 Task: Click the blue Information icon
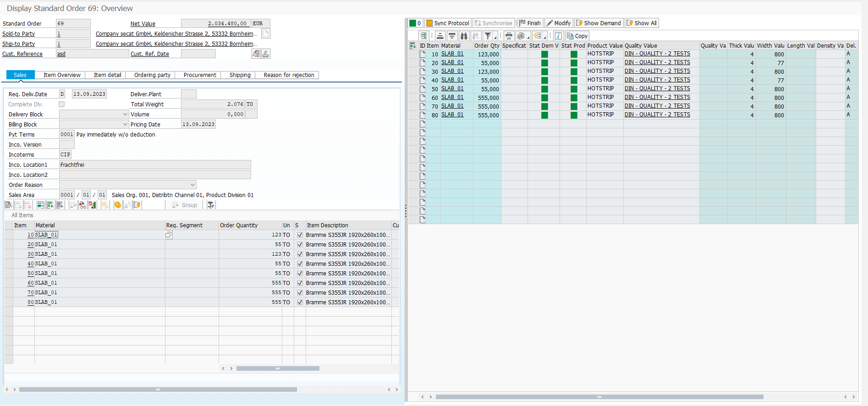tap(558, 36)
